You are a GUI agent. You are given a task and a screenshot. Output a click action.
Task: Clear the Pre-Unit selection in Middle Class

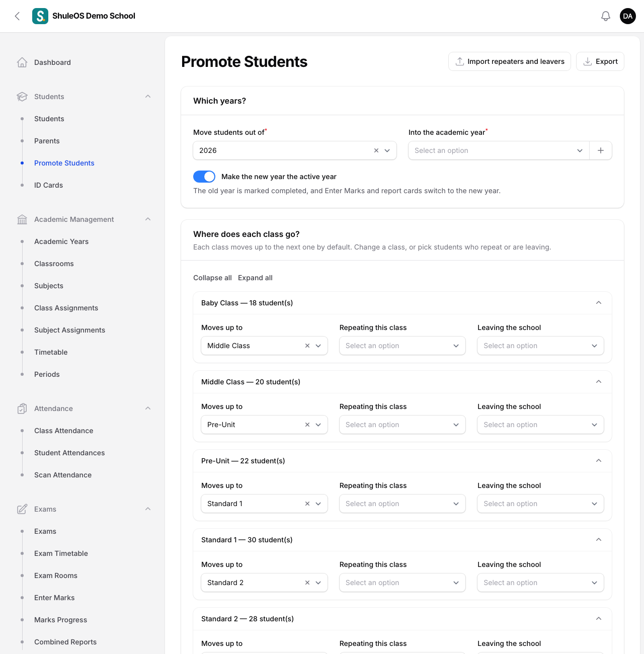307,425
